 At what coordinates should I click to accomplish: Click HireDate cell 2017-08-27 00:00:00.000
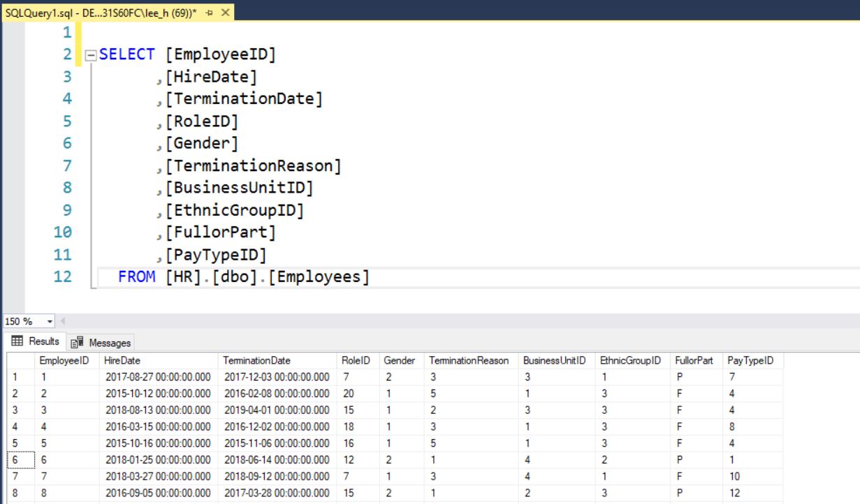click(159, 377)
